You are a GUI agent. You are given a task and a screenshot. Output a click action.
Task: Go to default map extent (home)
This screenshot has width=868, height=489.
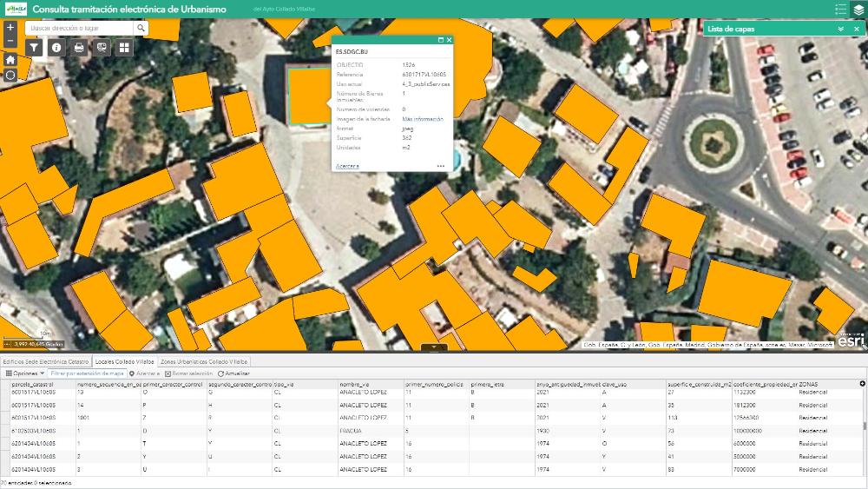10,60
